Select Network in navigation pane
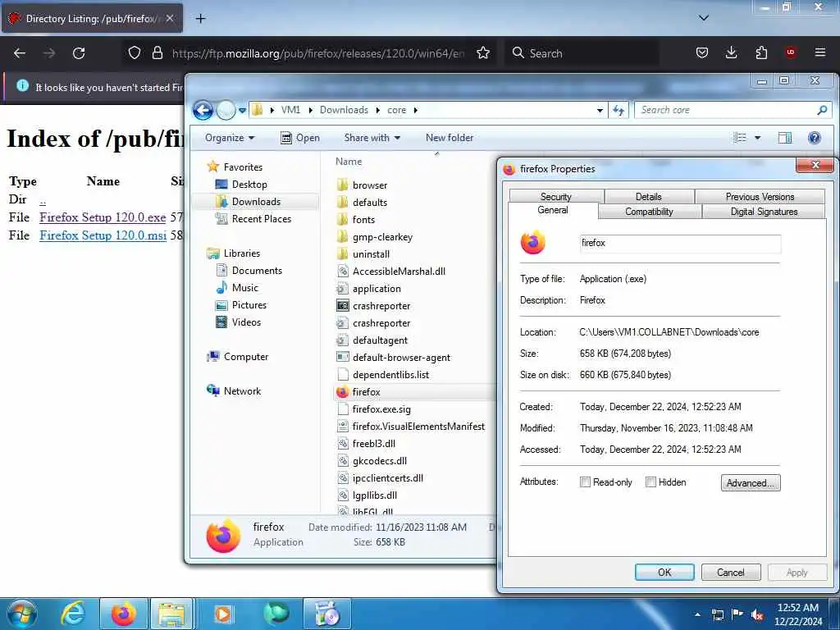Image resolution: width=840 pixels, height=630 pixels. (x=242, y=391)
